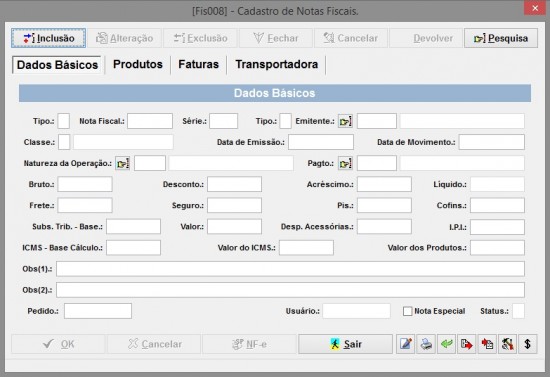Image resolution: width=550 pixels, height=377 pixels.
Task: Click the Usuário field
Action: pyautogui.click(x=356, y=311)
